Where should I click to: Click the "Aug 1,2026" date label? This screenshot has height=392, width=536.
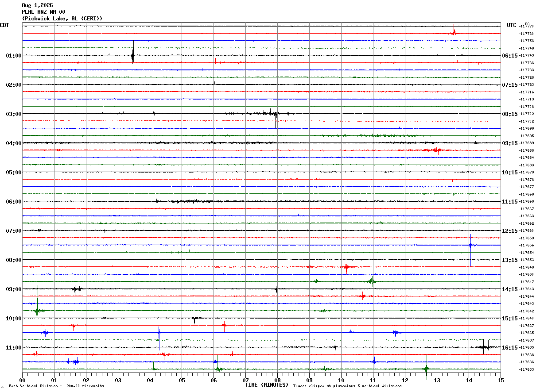[37, 5]
